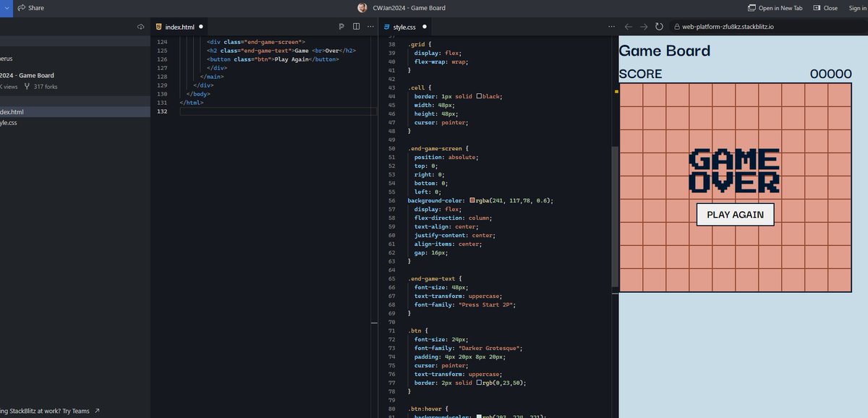Click the Sign in link
The image size is (868, 418).
(858, 8)
